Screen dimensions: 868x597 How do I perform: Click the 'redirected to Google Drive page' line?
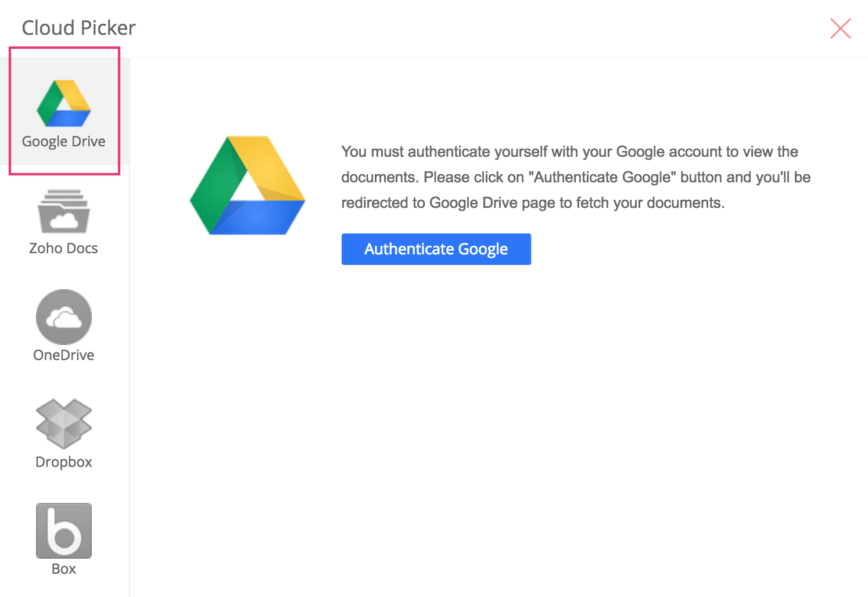click(532, 203)
